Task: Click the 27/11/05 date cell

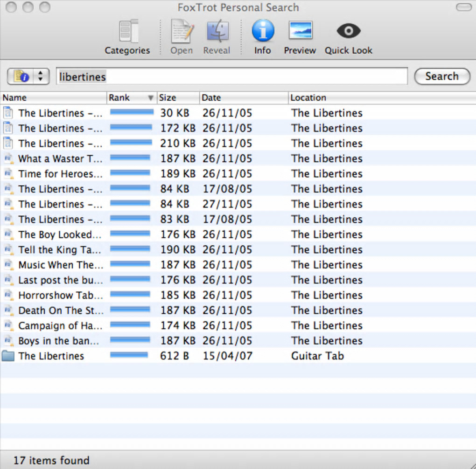Action: tap(227, 204)
